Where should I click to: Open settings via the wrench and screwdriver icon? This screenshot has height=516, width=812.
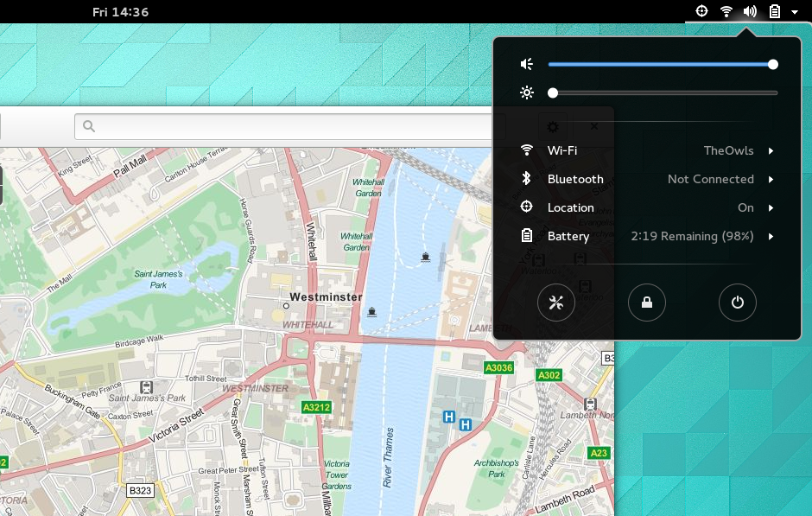point(556,302)
